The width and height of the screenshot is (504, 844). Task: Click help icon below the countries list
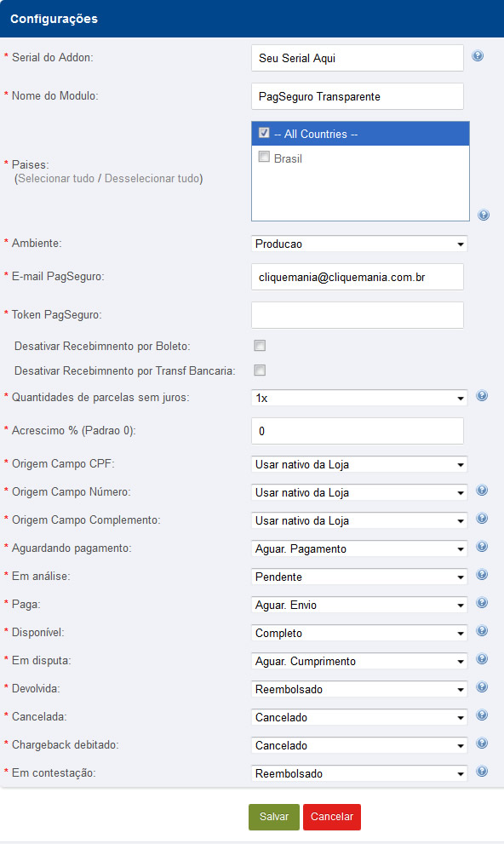(x=484, y=215)
